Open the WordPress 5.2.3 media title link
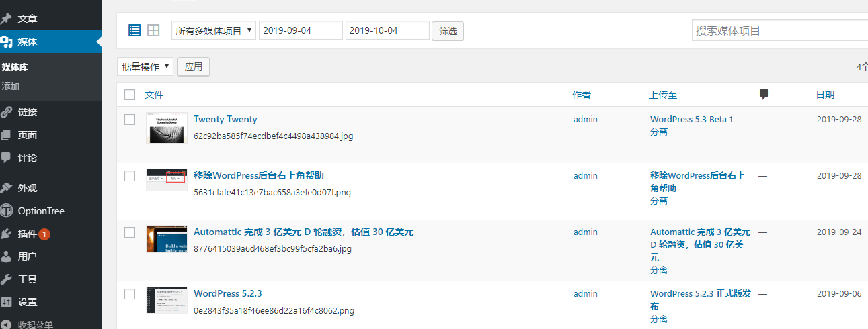Image resolution: width=868 pixels, height=329 pixels. click(227, 293)
